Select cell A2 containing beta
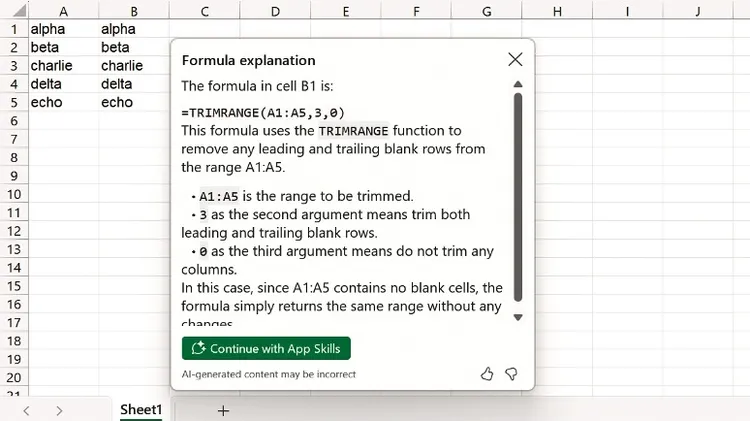 [x=63, y=48]
